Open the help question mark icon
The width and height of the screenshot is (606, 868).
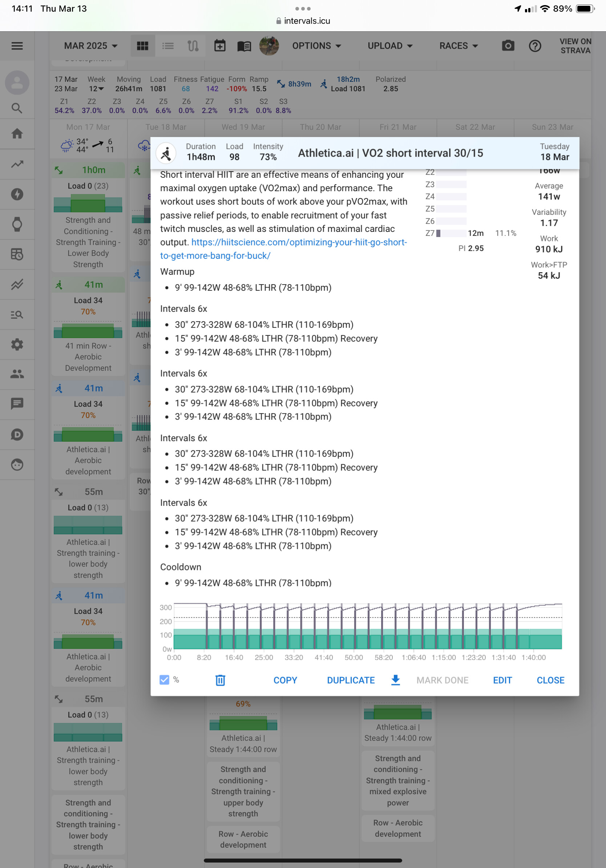tap(534, 46)
